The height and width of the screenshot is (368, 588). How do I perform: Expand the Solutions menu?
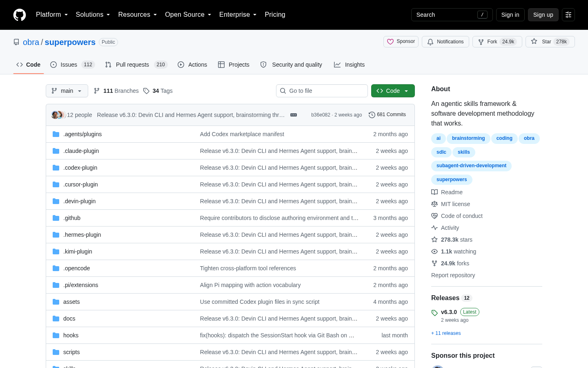click(x=93, y=15)
